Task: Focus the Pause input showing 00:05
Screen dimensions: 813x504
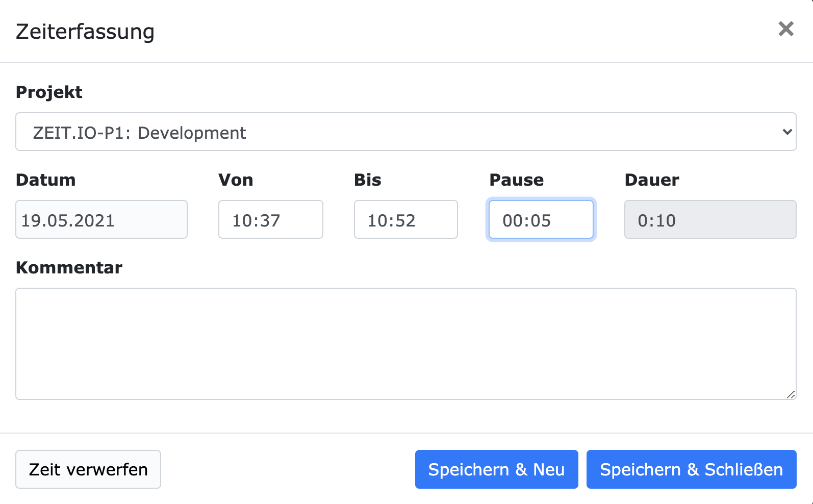Action: click(541, 219)
